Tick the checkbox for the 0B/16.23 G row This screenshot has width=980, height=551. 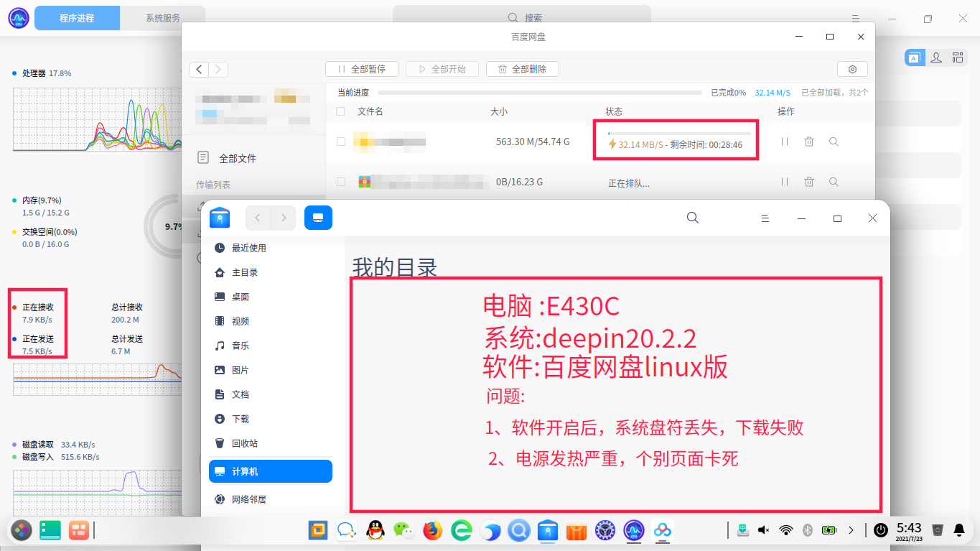(x=341, y=182)
